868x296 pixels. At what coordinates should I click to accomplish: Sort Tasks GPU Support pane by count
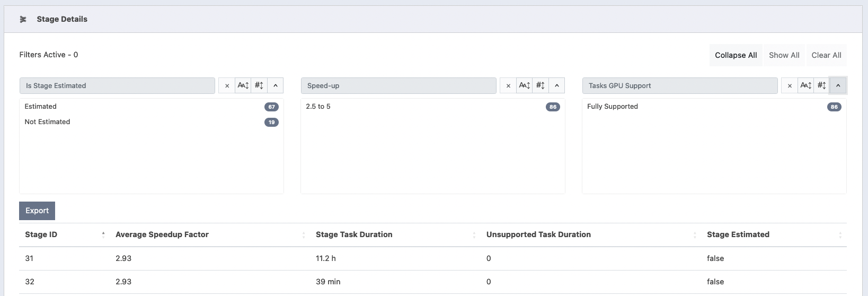click(822, 85)
